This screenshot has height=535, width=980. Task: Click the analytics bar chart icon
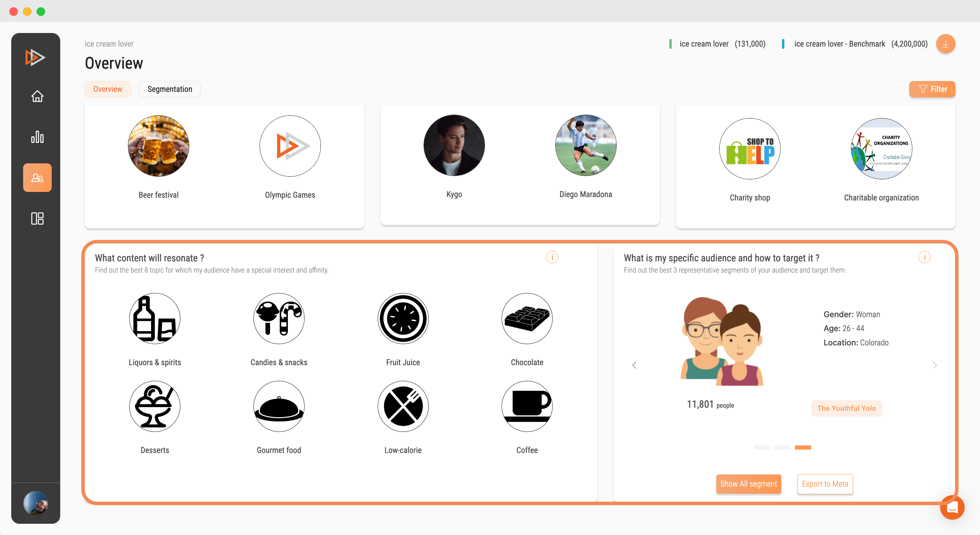pyautogui.click(x=37, y=137)
